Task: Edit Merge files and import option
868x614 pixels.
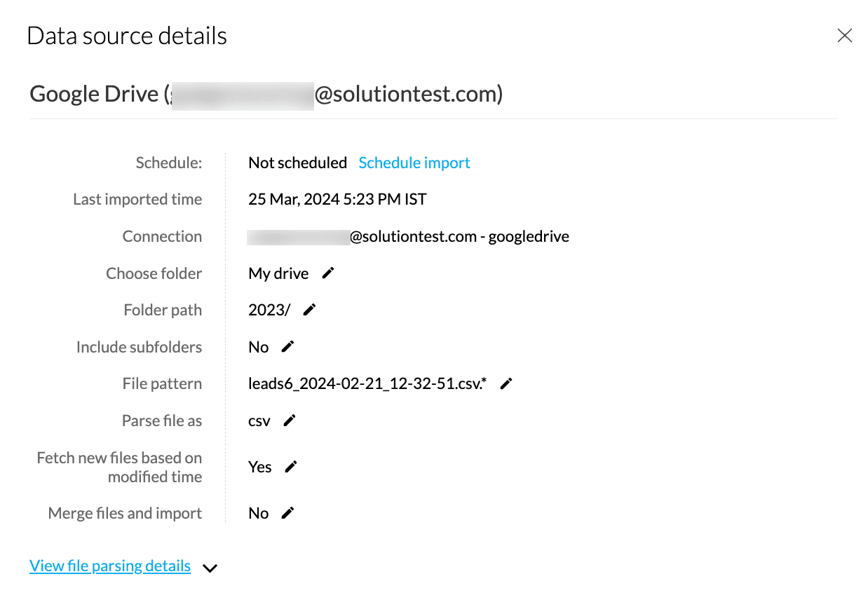Action: pos(287,513)
